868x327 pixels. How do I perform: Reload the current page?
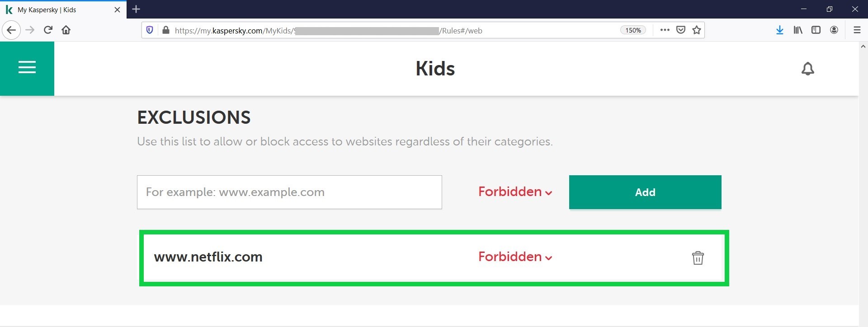coord(48,30)
